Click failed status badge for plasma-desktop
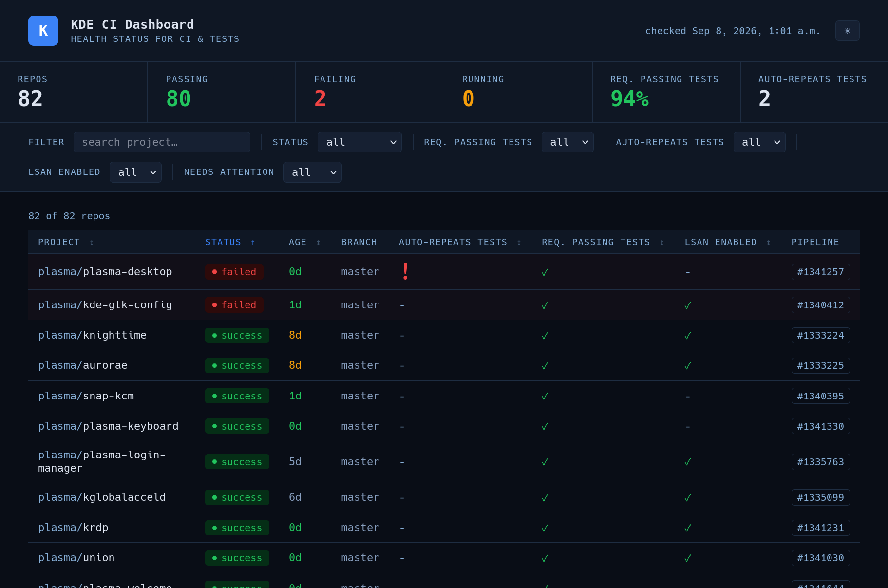 (234, 272)
